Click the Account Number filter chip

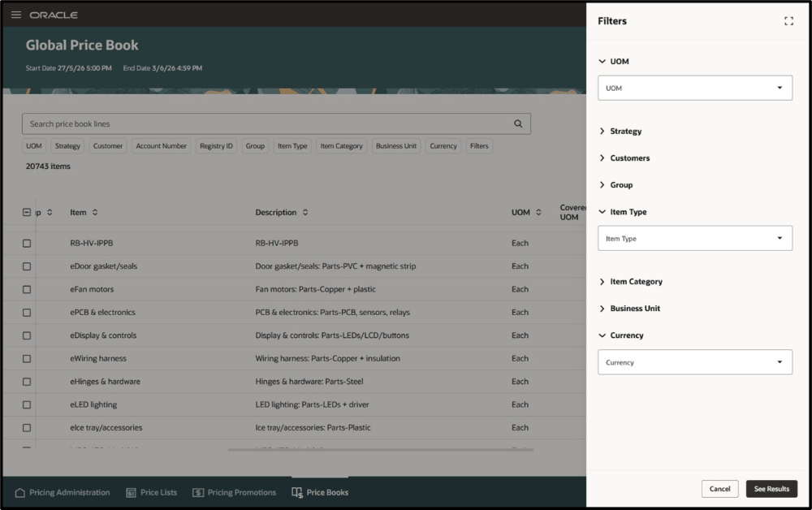[x=161, y=146]
